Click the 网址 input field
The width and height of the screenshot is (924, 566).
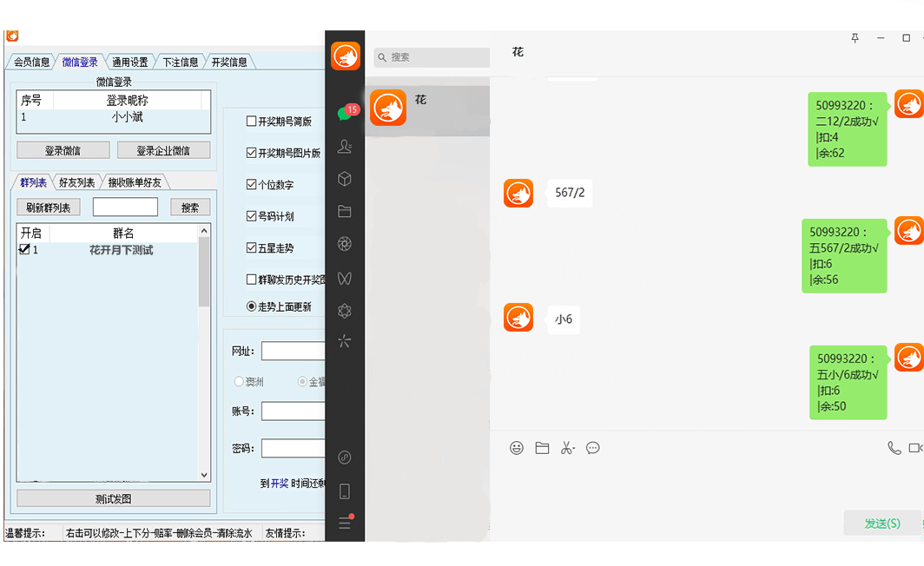pos(294,351)
